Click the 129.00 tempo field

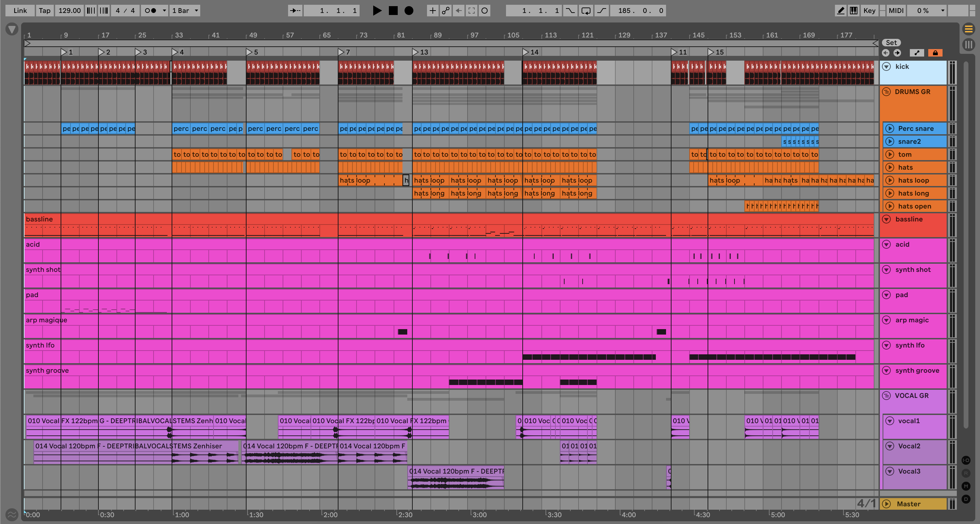coord(69,11)
